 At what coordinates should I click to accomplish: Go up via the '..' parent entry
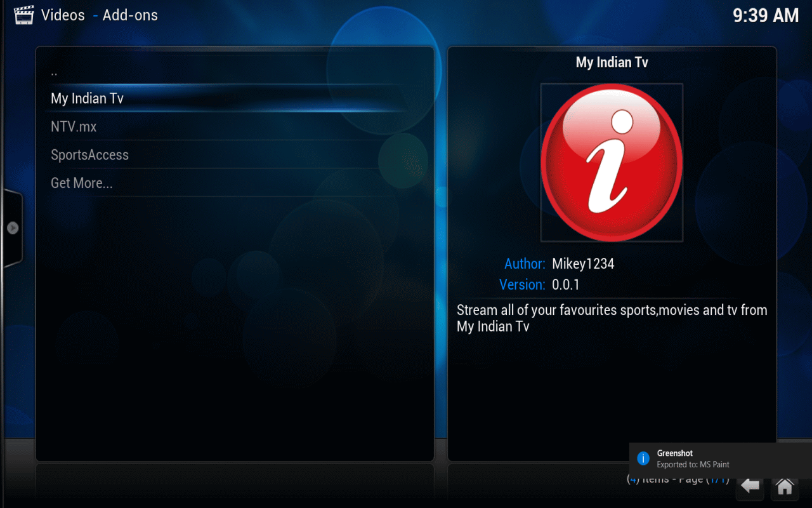click(x=55, y=71)
